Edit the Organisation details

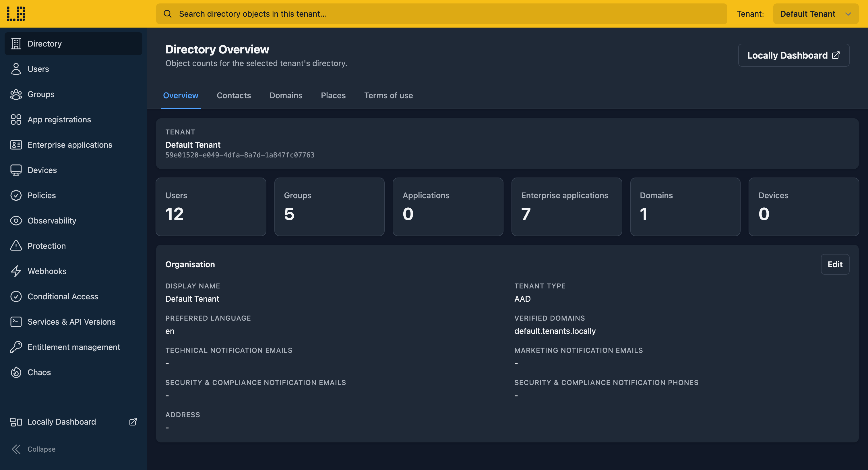point(835,264)
